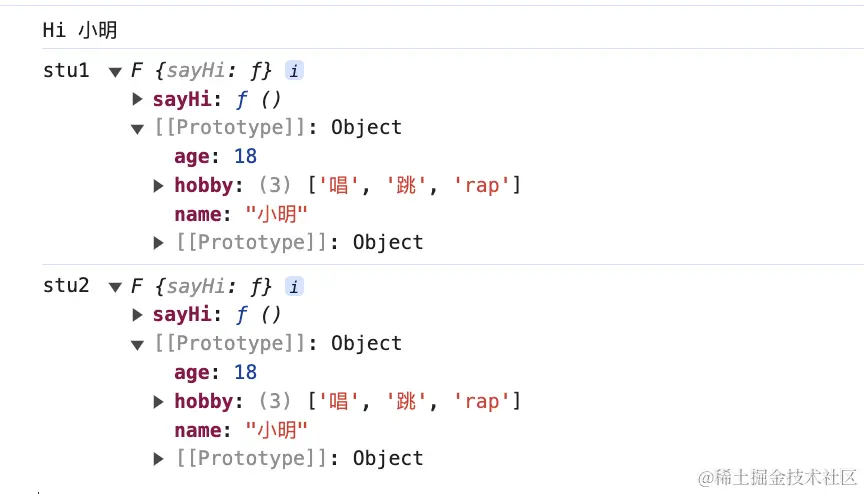Click the 'Hi 小明' console log line
This screenshot has width=864, height=494.
(80, 30)
